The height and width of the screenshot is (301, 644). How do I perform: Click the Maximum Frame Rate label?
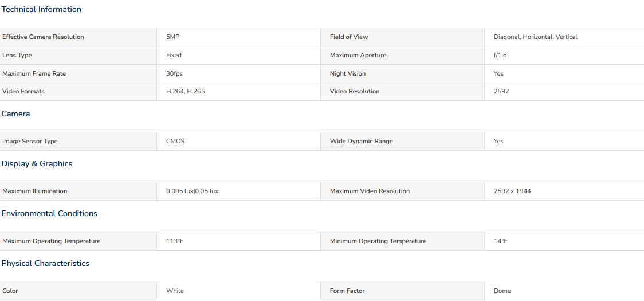click(34, 73)
